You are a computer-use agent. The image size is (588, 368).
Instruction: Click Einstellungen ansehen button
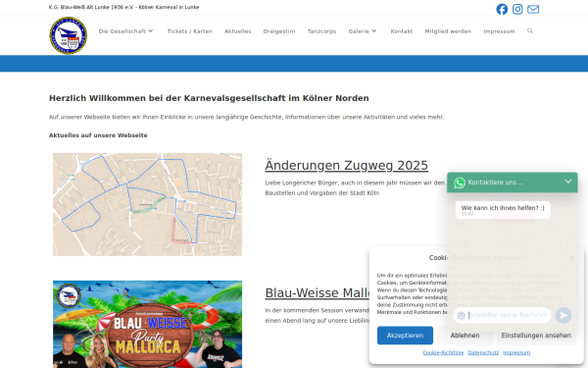[x=536, y=336]
